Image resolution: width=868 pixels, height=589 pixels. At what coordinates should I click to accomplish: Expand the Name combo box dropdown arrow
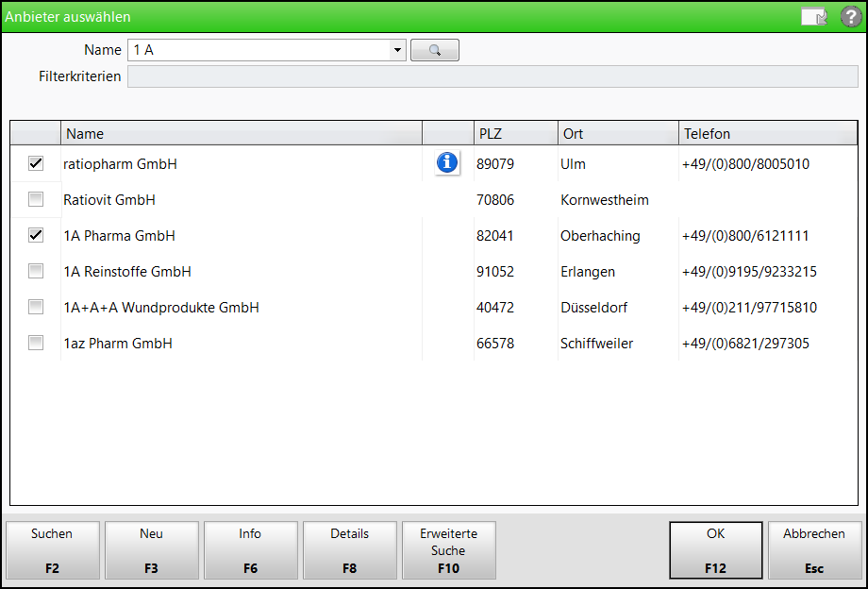397,50
